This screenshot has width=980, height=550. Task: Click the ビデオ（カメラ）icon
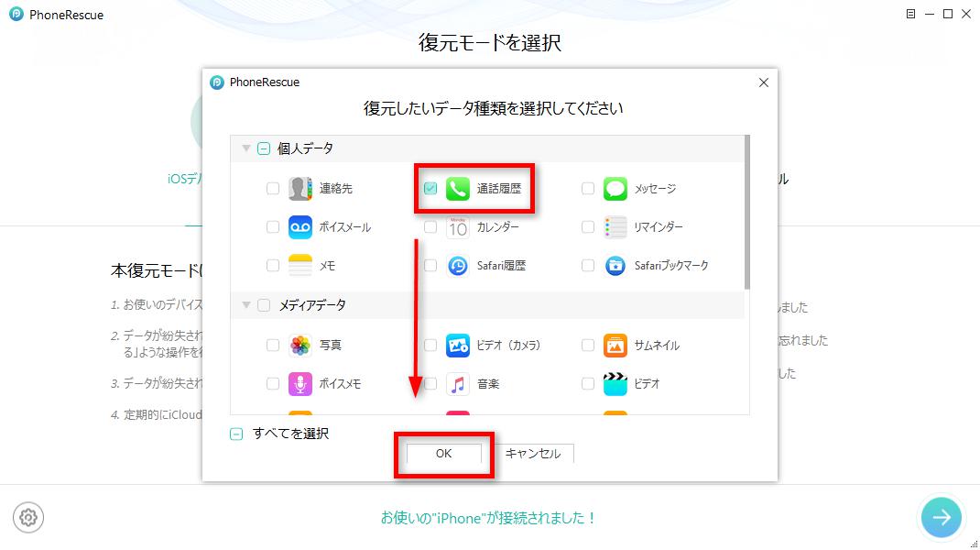pyautogui.click(x=458, y=345)
